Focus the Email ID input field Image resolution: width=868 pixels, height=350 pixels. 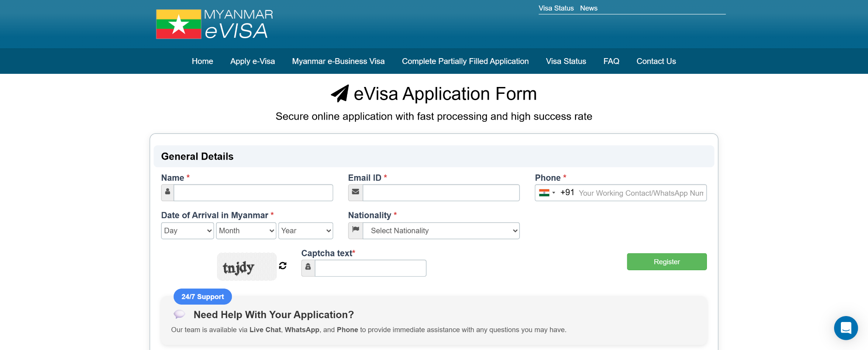coord(441,193)
